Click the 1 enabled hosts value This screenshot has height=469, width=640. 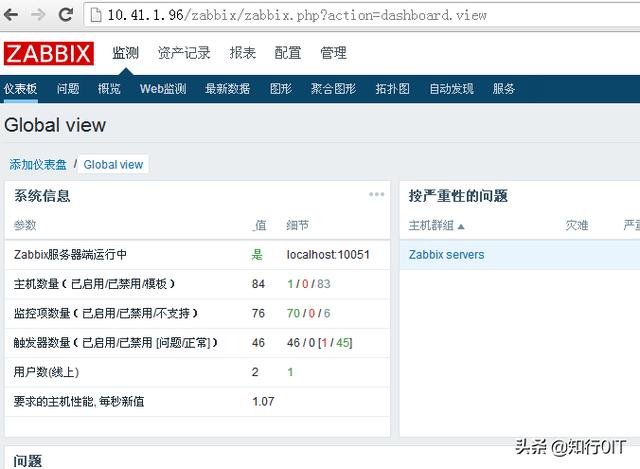coord(290,284)
